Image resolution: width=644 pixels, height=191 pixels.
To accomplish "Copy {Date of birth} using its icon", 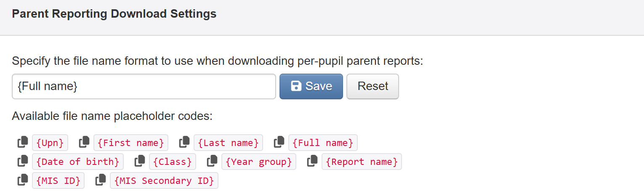I will pyautogui.click(x=23, y=161).
